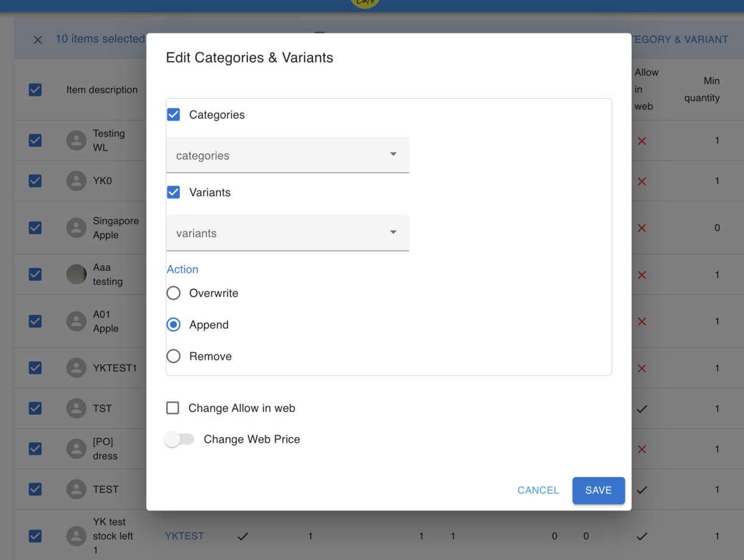Viewport: 744px width, 560px height.
Task: Dismiss dialog via X beside '10 items selected'
Action: (37, 39)
